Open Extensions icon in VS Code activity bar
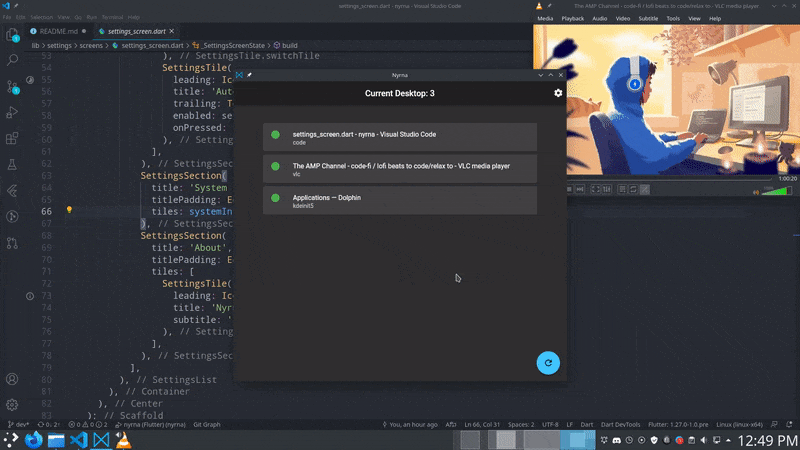The height and width of the screenshot is (450, 800). pyautogui.click(x=12, y=138)
